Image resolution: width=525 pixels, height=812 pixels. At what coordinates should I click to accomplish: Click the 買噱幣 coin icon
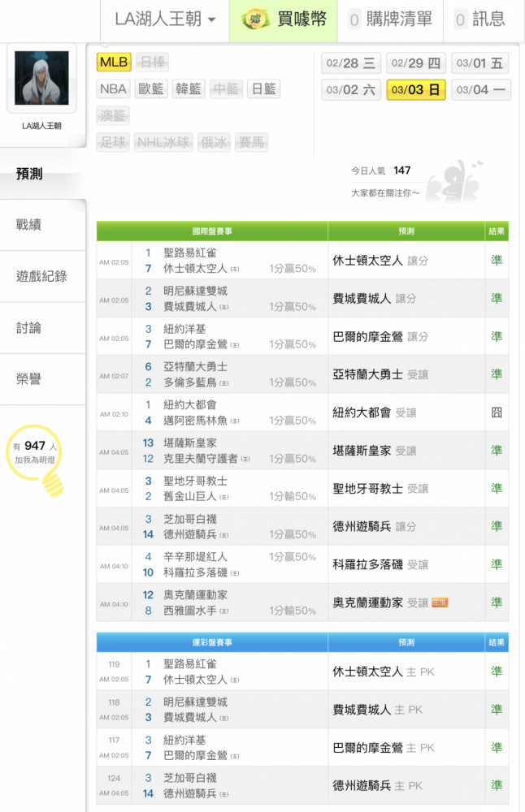pyautogui.click(x=255, y=19)
